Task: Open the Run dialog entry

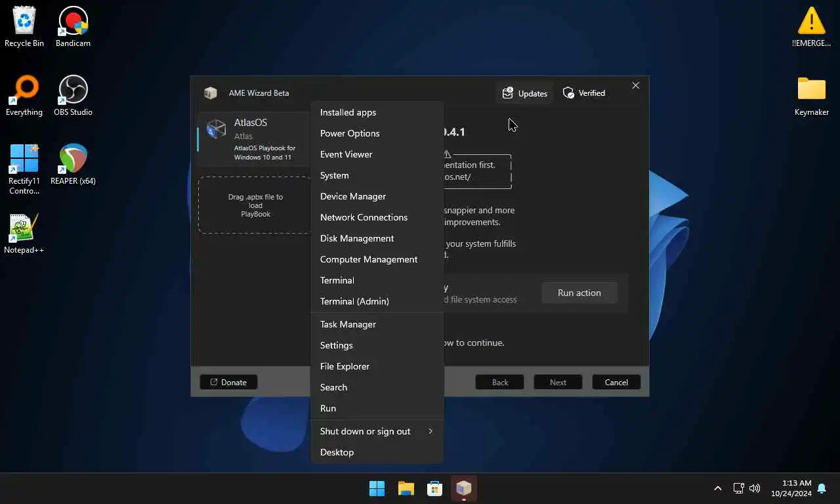Action: pyautogui.click(x=377, y=408)
